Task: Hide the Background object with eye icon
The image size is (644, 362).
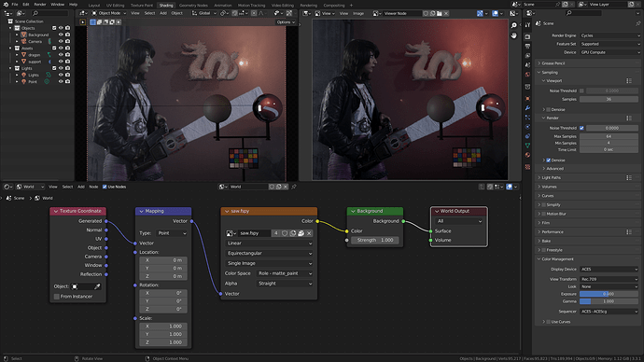Action: point(61,35)
